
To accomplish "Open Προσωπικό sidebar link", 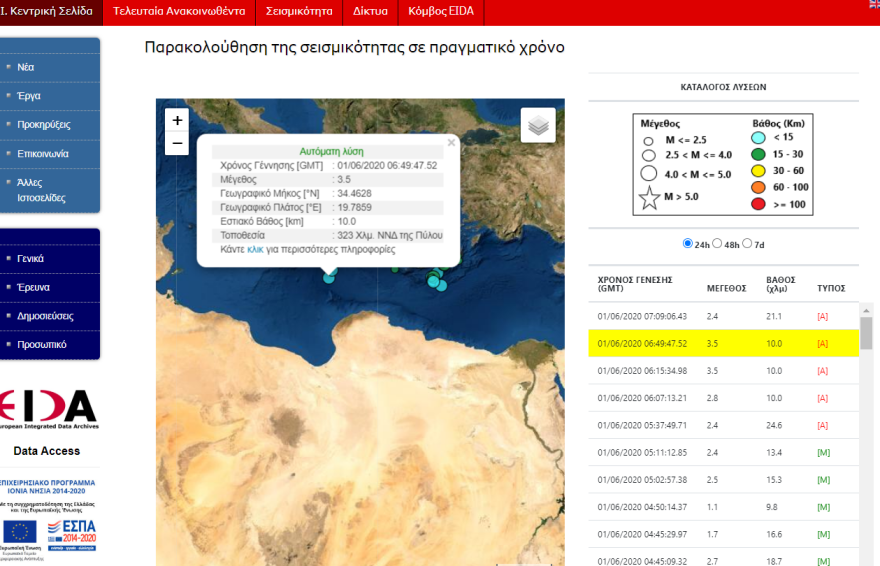I will coord(42,344).
